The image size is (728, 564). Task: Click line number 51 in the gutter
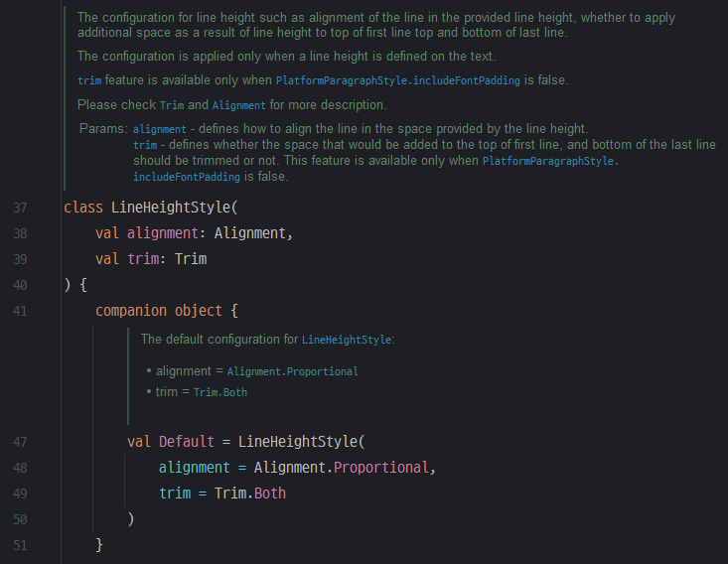point(20,545)
